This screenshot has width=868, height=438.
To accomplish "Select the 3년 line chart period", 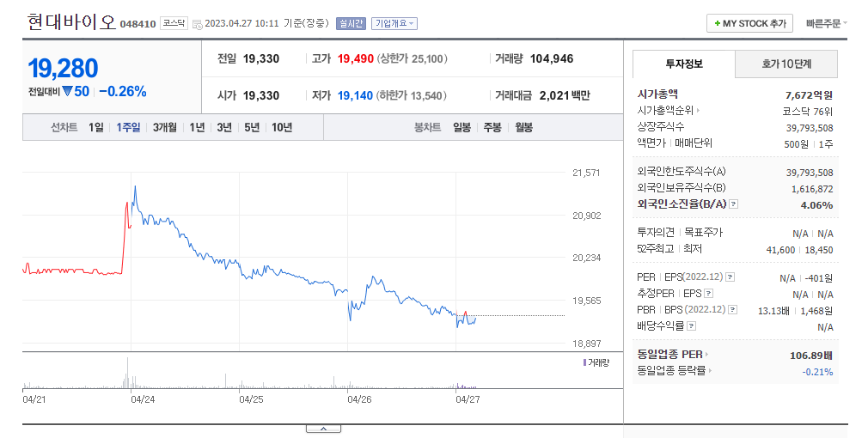I will point(224,127).
